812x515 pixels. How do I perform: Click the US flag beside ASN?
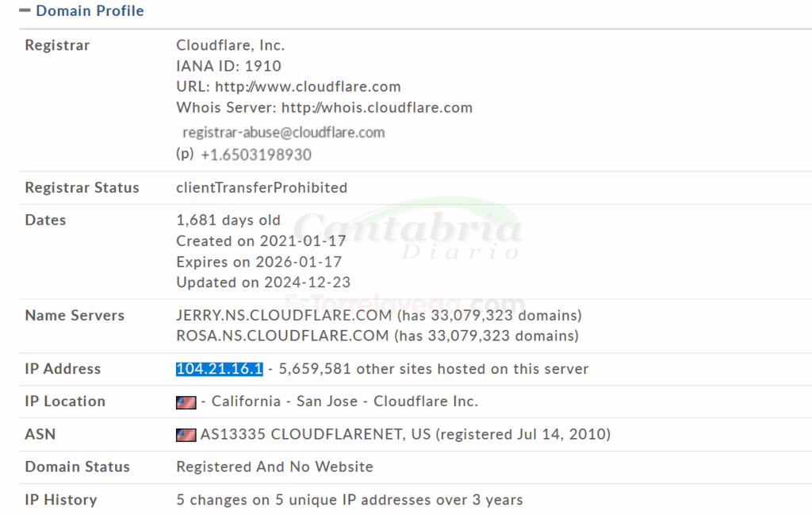tap(186, 435)
